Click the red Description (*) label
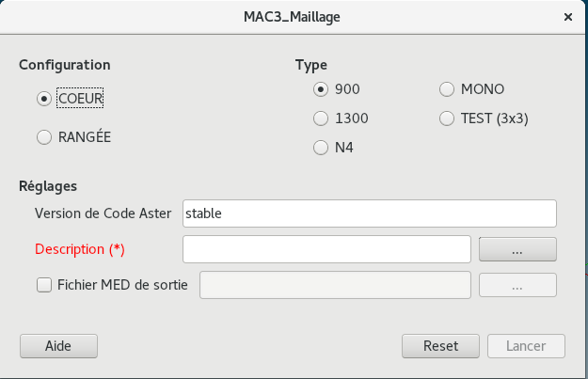This screenshot has width=588, height=379. point(80,249)
